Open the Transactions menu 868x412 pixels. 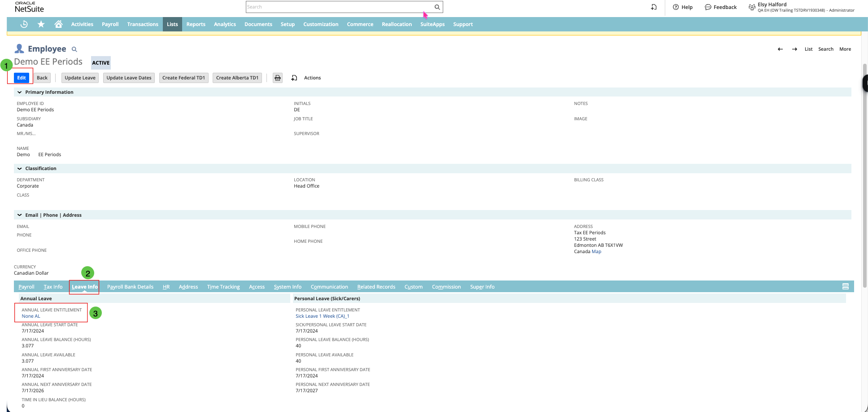tap(143, 24)
